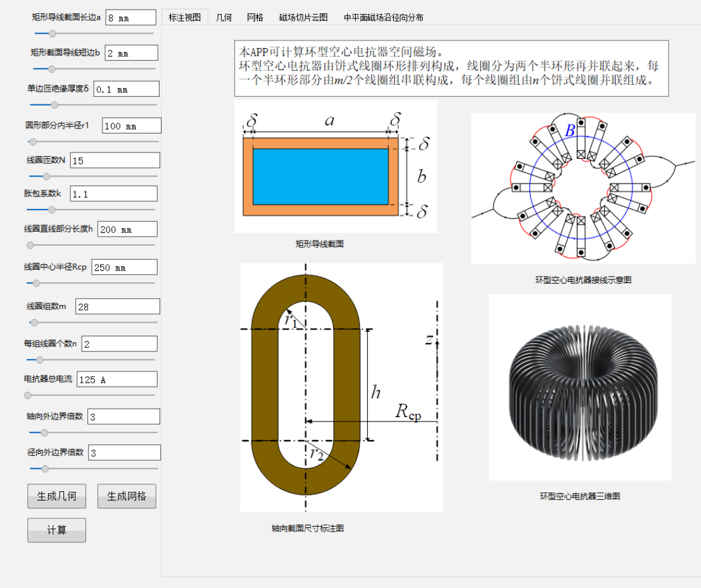701x588 pixels.
Task: Select the 磁场切片云图 tab
Action: click(303, 18)
